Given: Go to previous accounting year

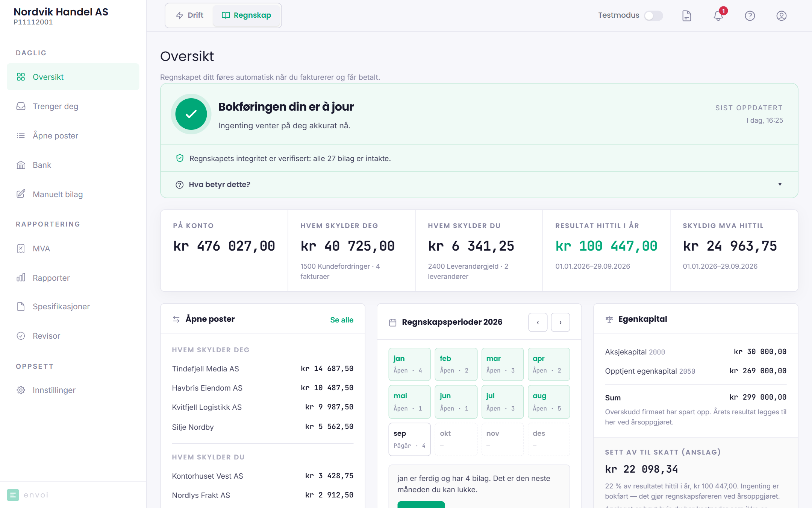Looking at the screenshot, I should pos(538,322).
